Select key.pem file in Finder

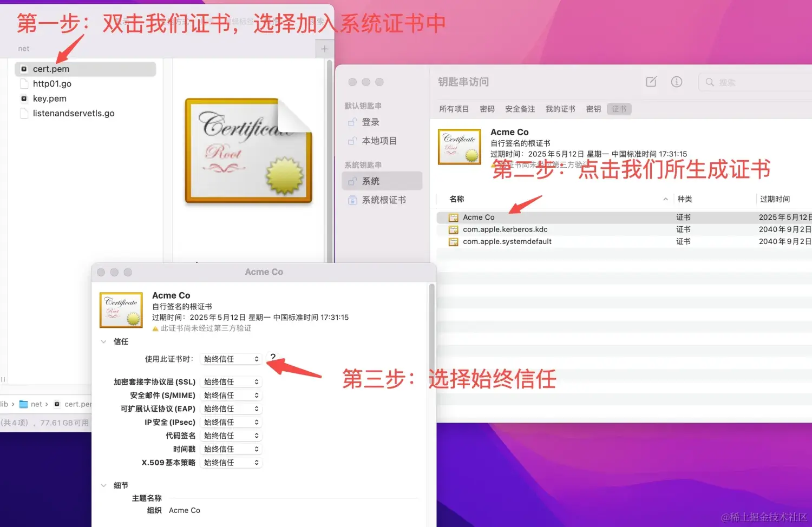50,98
